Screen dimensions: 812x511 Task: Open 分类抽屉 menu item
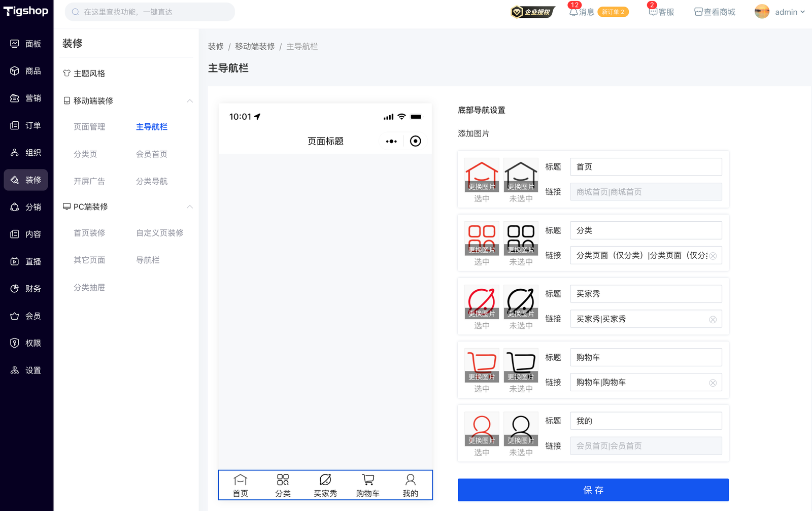tap(89, 287)
